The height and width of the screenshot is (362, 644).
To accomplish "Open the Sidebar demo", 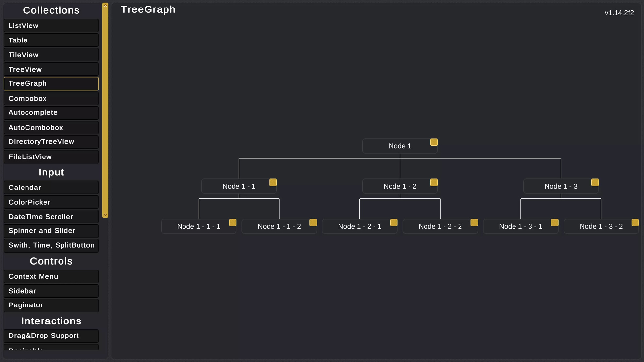I will click(51, 291).
